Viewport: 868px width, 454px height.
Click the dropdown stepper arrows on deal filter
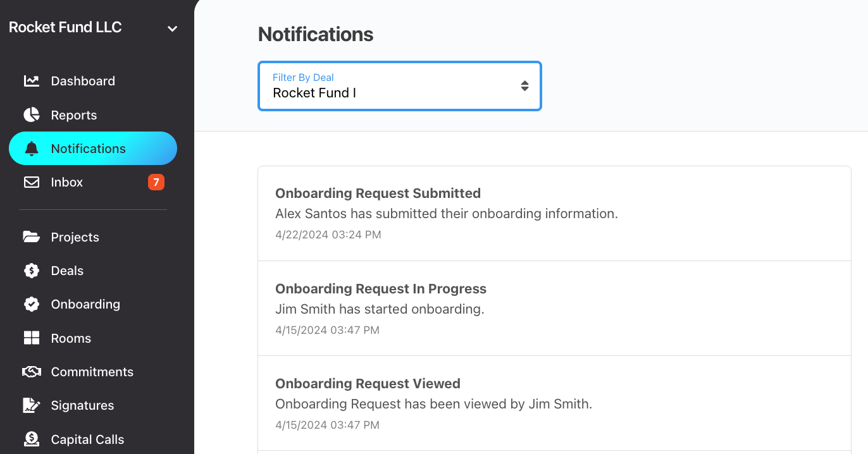point(525,85)
